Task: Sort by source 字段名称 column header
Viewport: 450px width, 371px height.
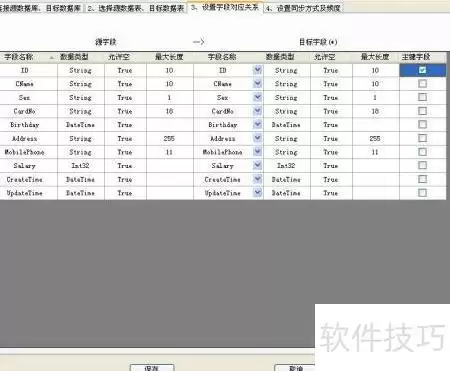Action: coord(29,57)
